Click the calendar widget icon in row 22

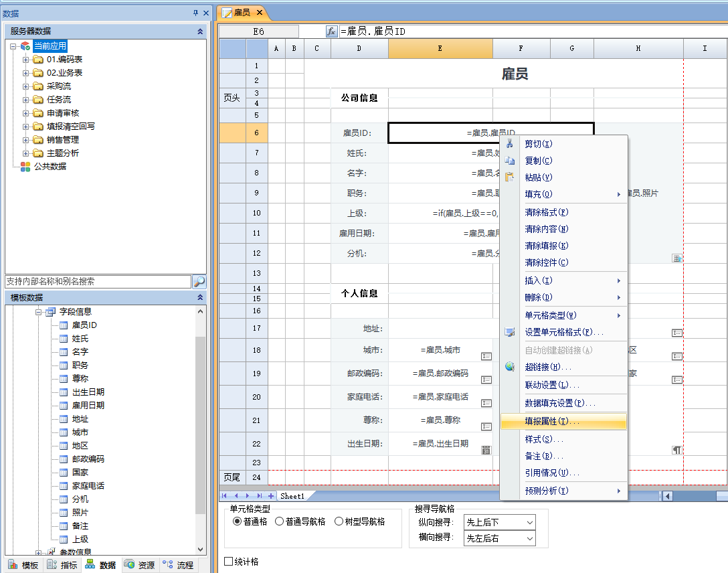pos(486,451)
